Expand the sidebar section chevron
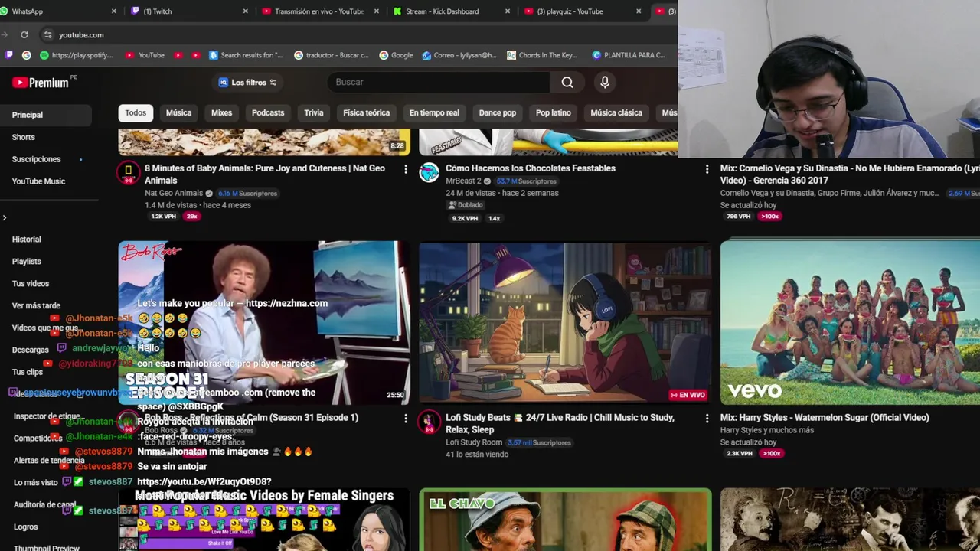The image size is (980, 551). (x=5, y=218)
